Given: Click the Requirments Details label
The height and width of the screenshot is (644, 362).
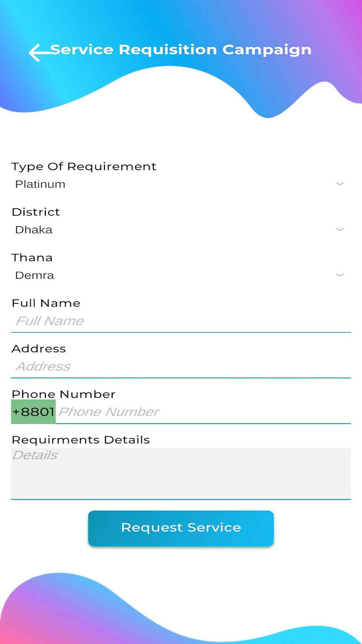Looking at the screenshot, I should point(81,440).
